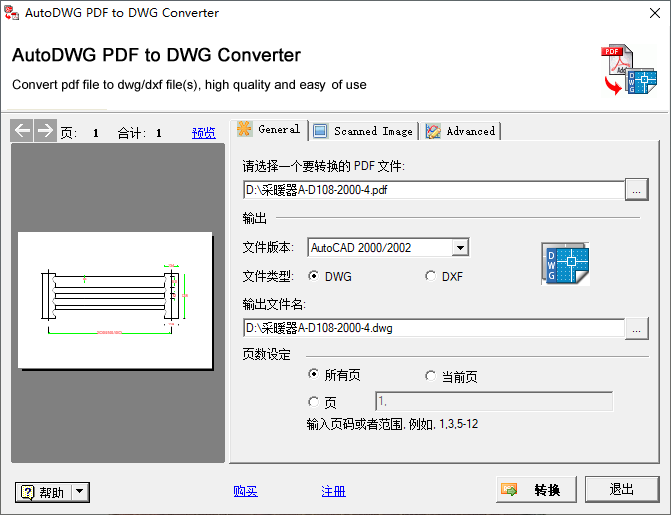Click the 合计 total pages label
The width and height of the screenshot is (671, 515).
[132, 133]
